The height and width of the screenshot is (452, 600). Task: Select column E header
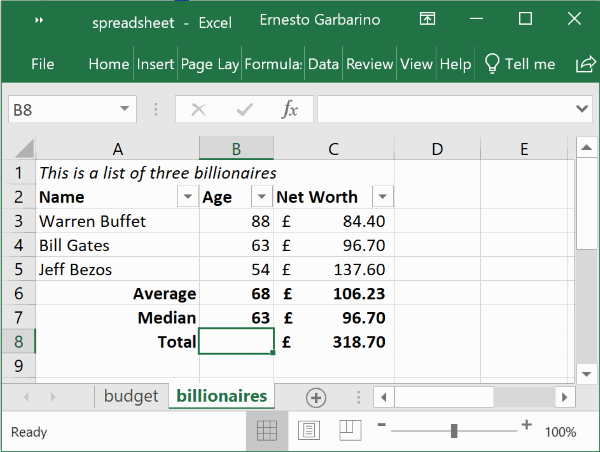[x=524, y=148]
